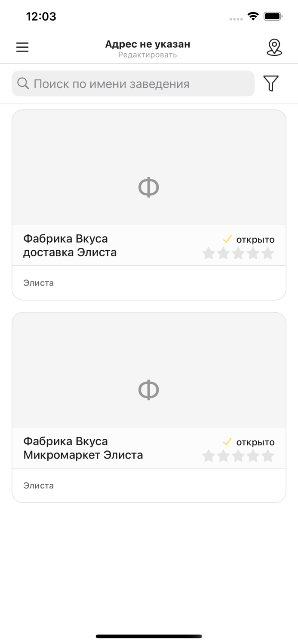This screenshot has width=298, height=644.
Task: Open the hamburger navigation menu
Action: (22, 47)
